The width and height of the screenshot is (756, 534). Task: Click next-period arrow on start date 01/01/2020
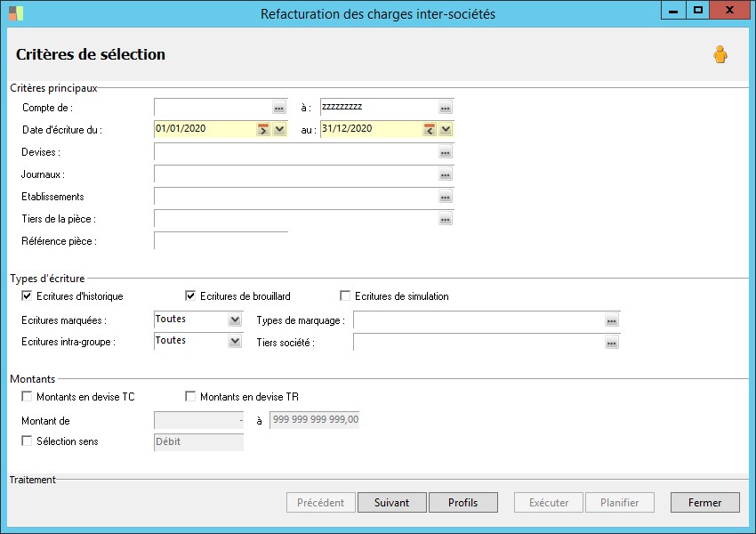263,130
